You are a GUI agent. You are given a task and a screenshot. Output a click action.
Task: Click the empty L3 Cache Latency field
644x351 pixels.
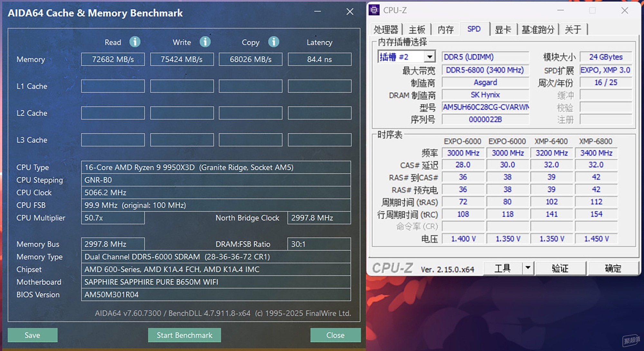(319, 140)
